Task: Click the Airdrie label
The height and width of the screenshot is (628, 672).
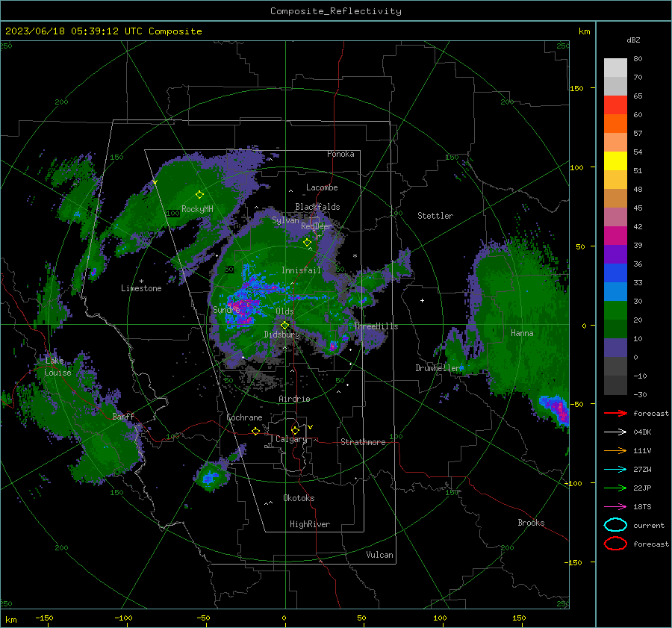Action: point(294,399)
